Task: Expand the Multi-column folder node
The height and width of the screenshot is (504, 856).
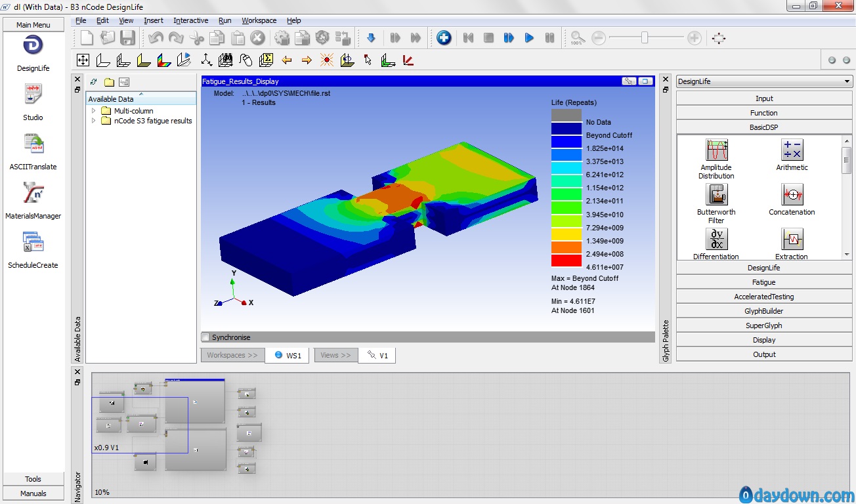Action: point(93,111)
